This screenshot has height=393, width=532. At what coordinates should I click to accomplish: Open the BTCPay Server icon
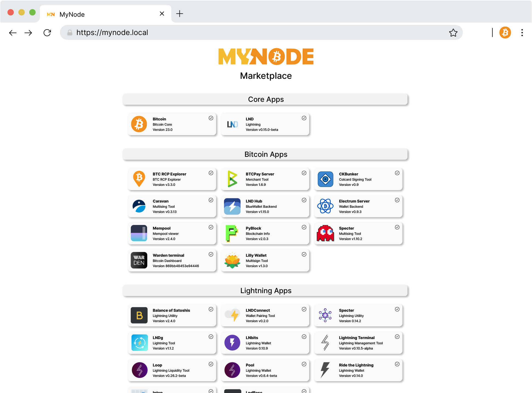(232, 179)
